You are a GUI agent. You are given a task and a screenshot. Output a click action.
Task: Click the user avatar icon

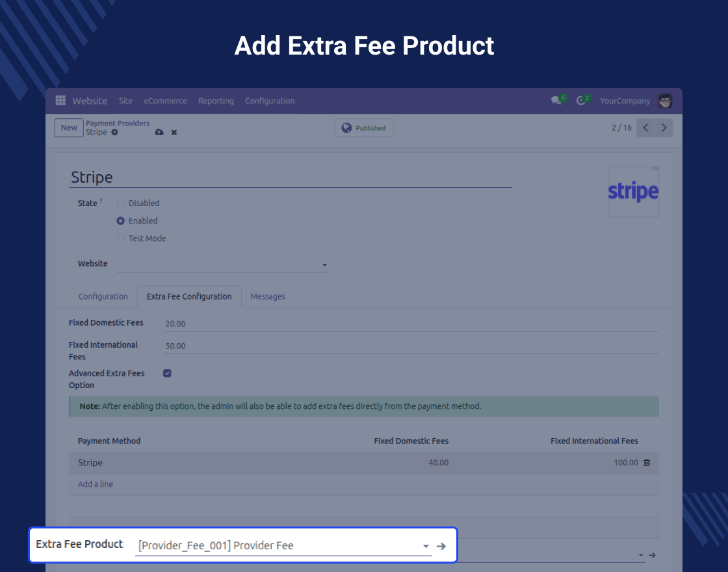point(665,101)
